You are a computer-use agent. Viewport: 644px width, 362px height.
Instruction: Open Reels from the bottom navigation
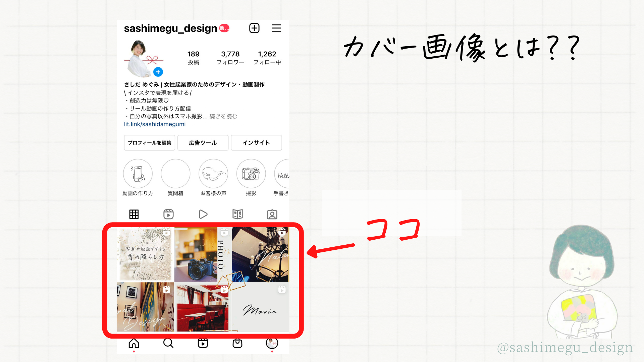click(203, 343)
